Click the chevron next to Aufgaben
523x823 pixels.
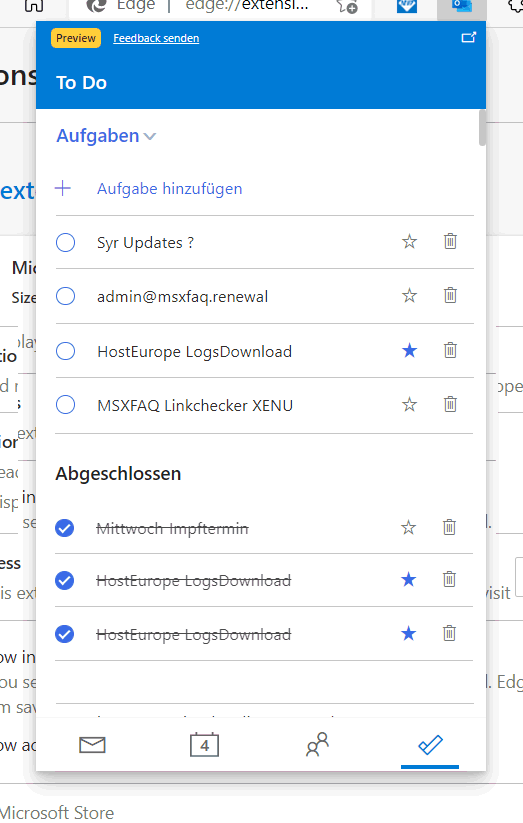pos(150,136)
